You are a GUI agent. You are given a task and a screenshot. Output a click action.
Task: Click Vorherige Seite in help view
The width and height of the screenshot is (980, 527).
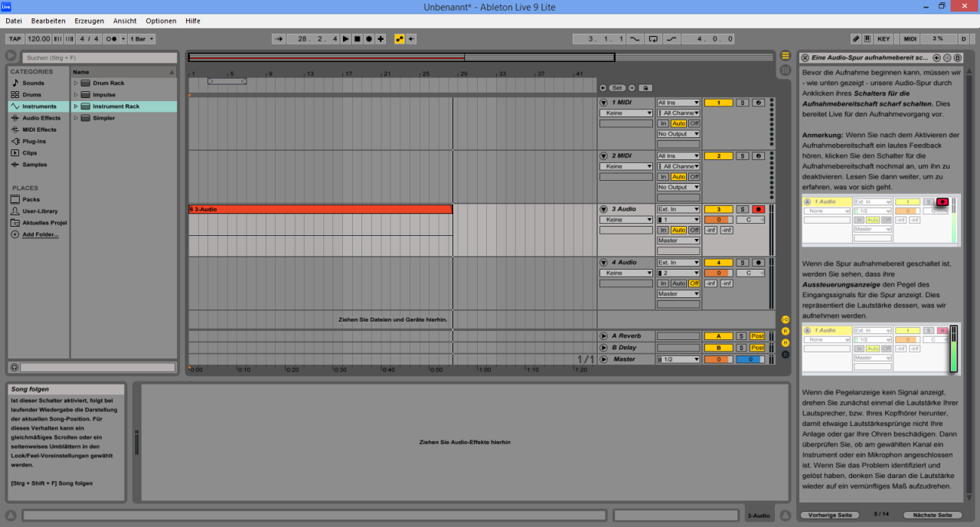[x=829, y=515]
